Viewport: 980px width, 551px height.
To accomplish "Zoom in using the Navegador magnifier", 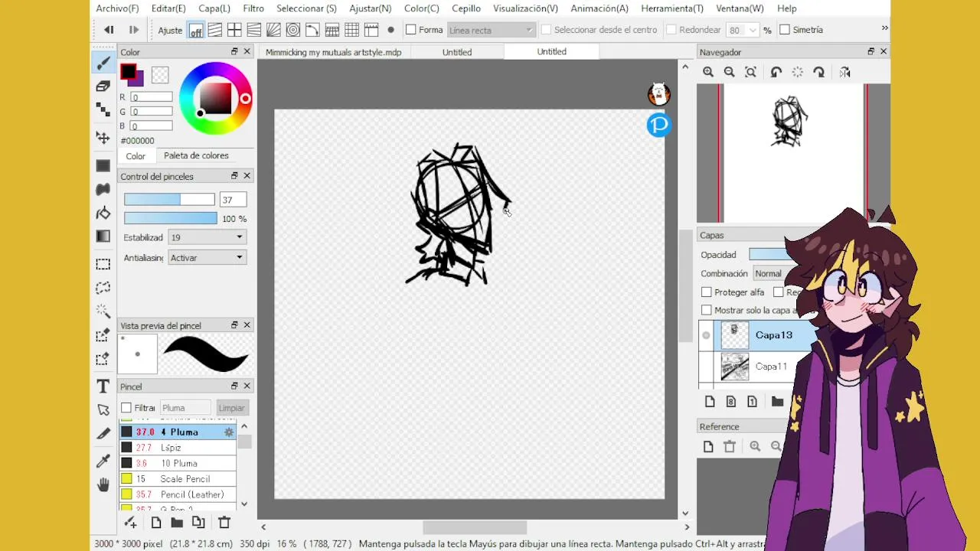I will click(x=708, y=72).
